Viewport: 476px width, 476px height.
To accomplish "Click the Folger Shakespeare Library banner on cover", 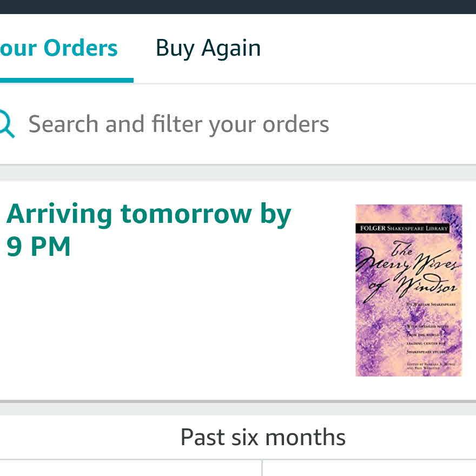I will coord(404,228).
